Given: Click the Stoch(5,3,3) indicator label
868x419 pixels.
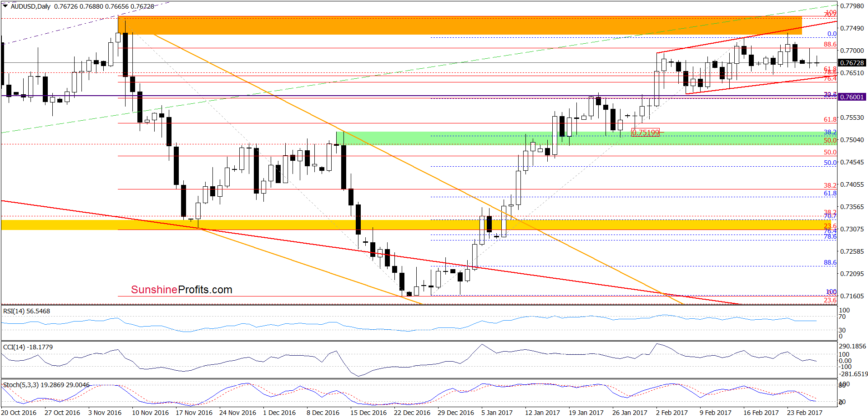Looking at the screenshot, I should 46,385.
